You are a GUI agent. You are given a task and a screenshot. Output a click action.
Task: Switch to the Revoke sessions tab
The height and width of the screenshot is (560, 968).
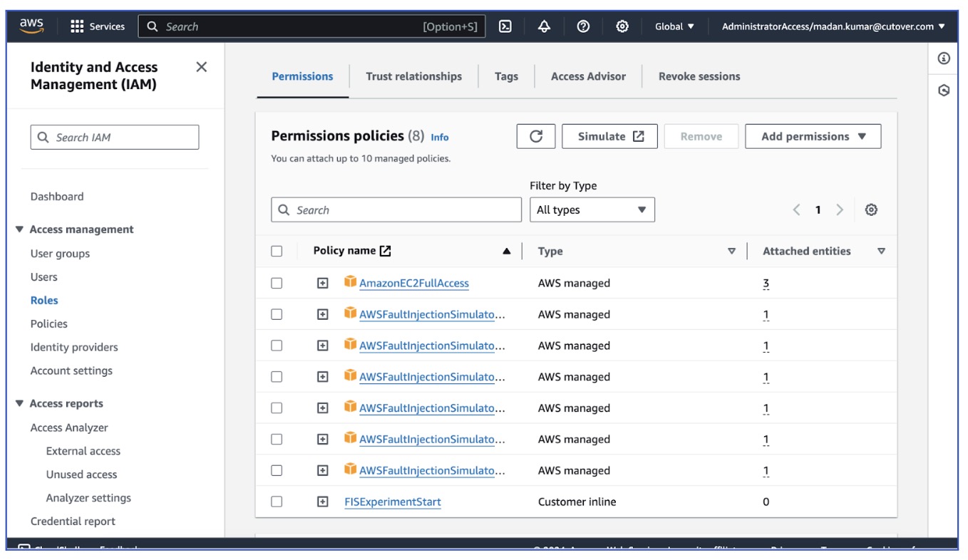click(x=699, y=76)
